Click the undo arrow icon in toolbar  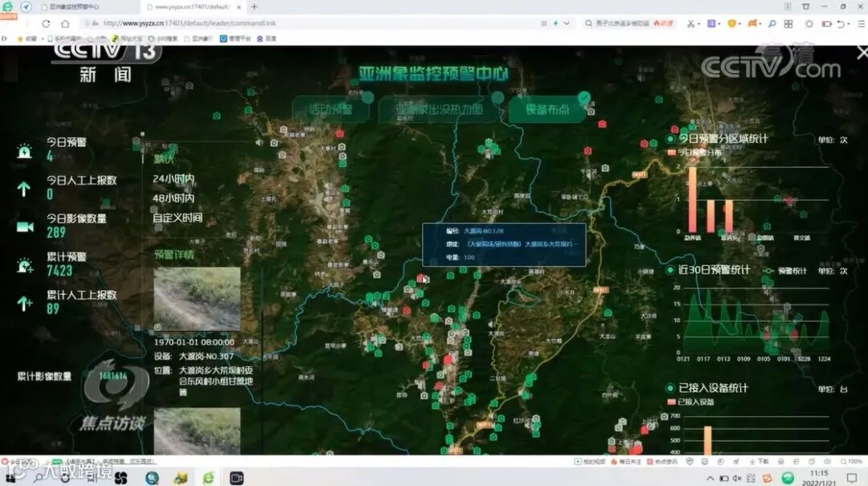point(841,24)
